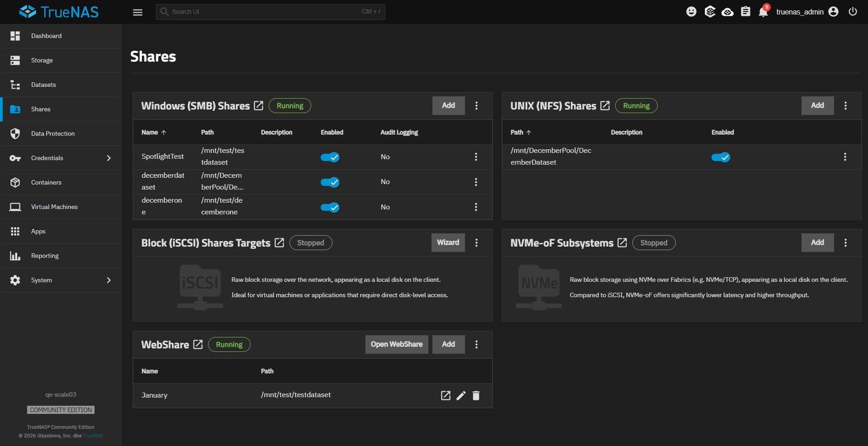Add a new WebShare

tap(448, 344)
